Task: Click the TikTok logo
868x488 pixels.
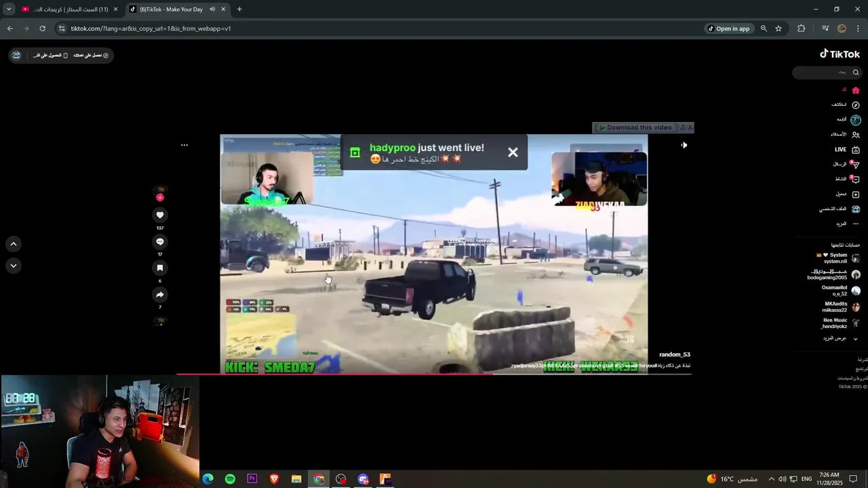Action: pyautogui.click(x=840, y=54)
